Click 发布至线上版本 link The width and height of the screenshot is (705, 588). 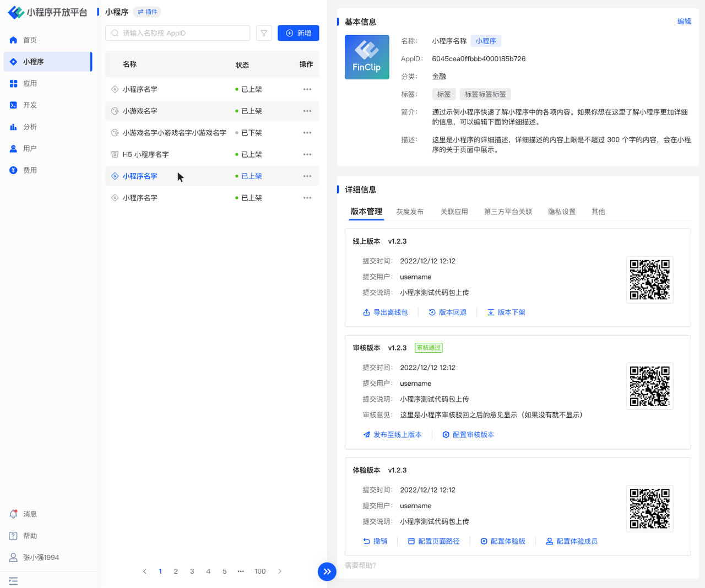pos(392,435)
